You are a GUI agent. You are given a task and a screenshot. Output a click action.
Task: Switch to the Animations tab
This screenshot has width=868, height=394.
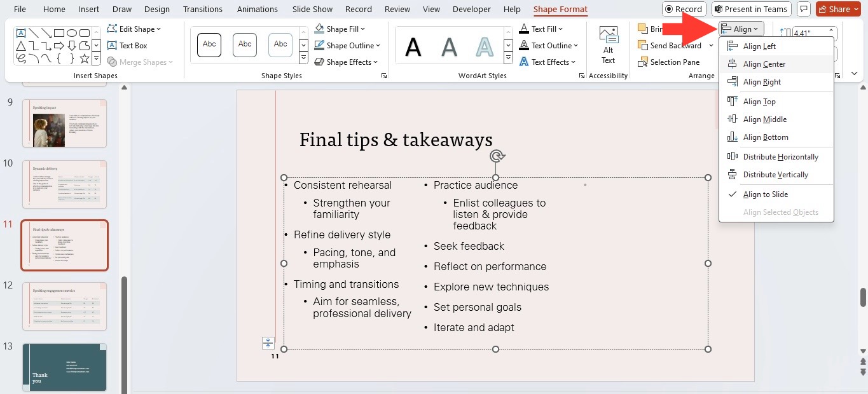(258, 10)
